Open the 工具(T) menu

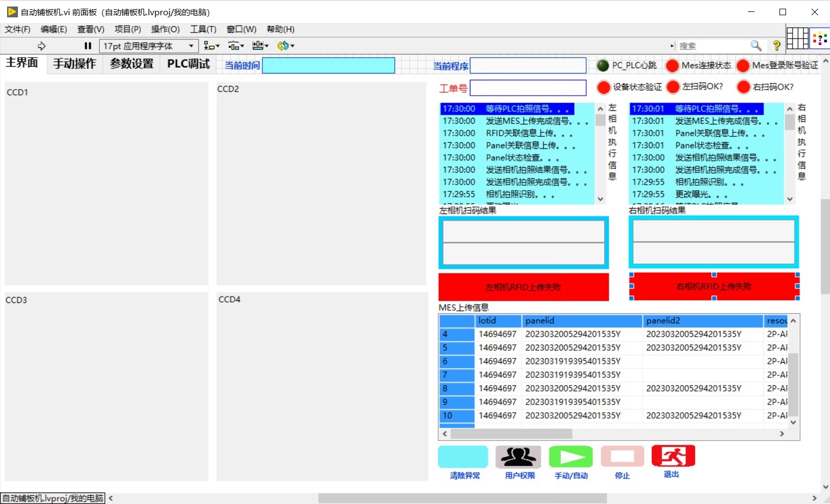tap(204, 29)
